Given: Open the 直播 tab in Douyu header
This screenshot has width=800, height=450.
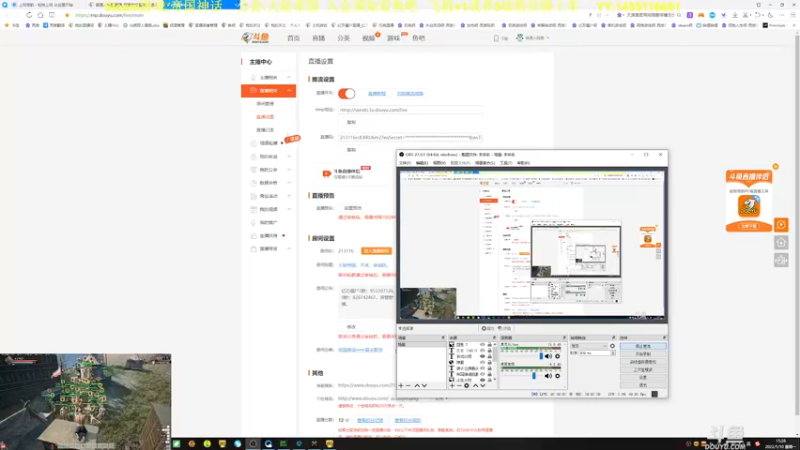Looking at the screenshot, I should [318, 38].
